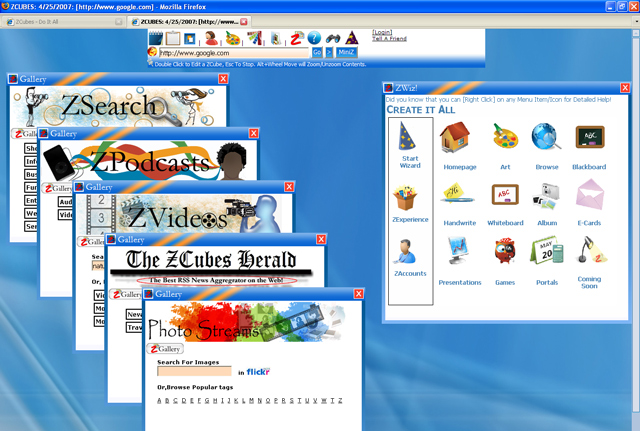Select the paint palette toolbar icon

click(233, 38)
